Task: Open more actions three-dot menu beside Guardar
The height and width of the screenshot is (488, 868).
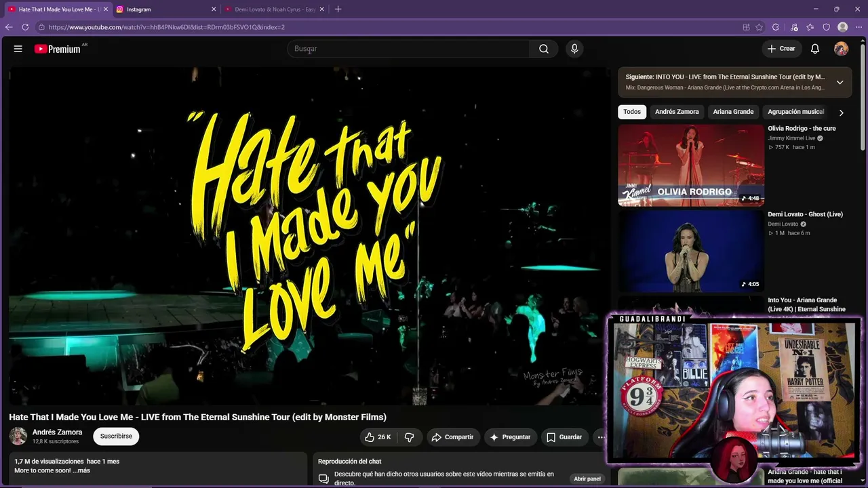Action: pos(600,437)
